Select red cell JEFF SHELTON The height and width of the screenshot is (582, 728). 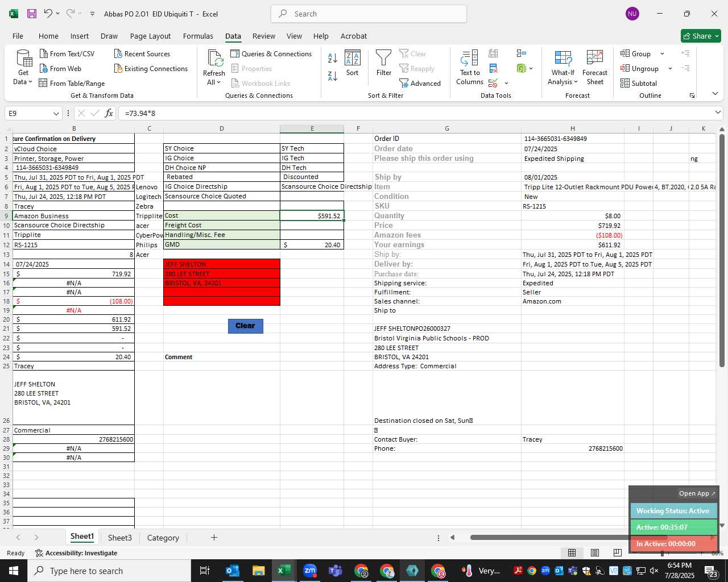pos(222,264)
